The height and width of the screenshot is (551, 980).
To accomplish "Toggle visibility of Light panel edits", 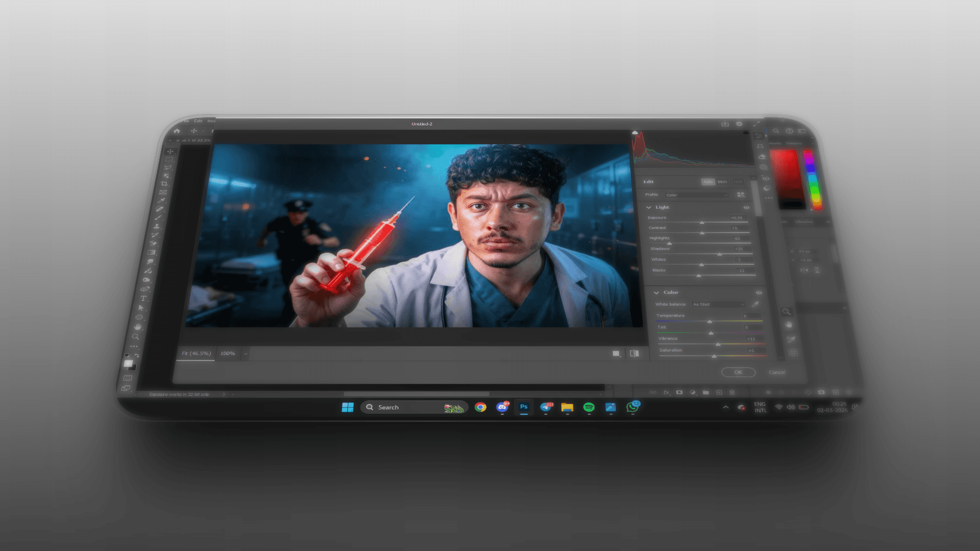I will point(746,208).
